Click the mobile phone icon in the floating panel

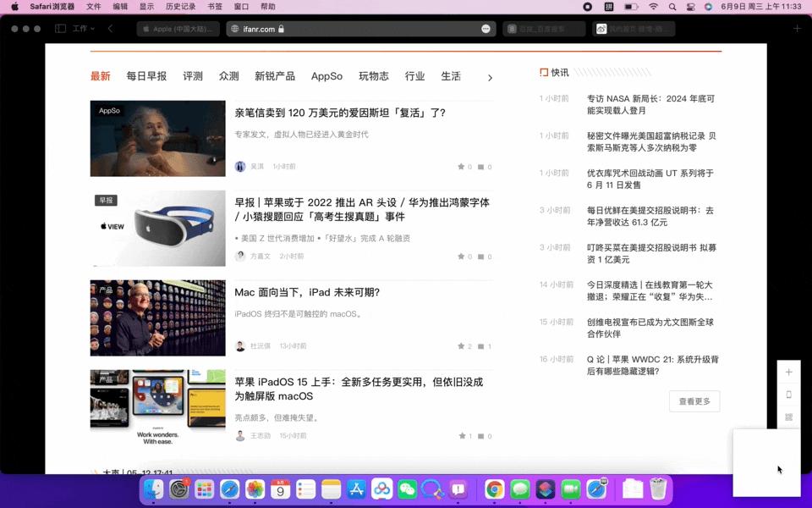(x=789, y=395)
